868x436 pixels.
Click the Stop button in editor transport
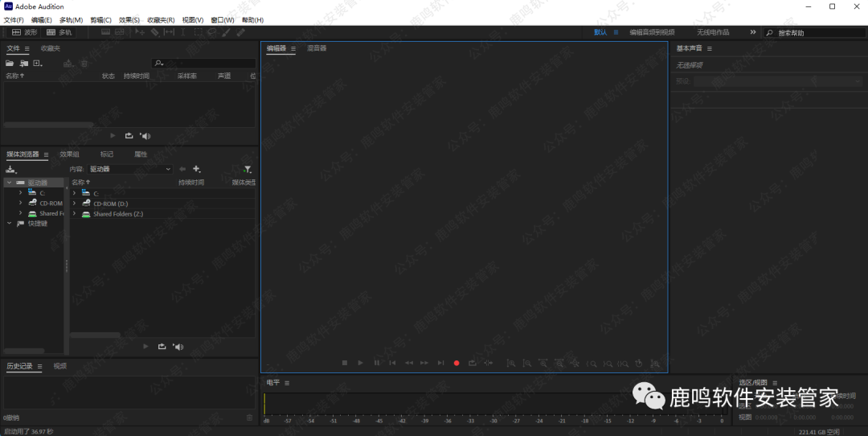[x=344, y=363]
